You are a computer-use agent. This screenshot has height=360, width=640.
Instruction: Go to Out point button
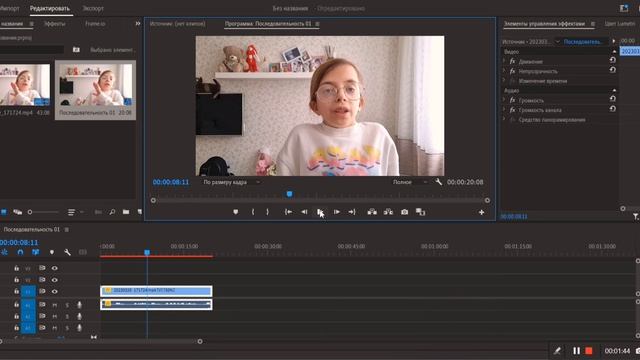352,212
